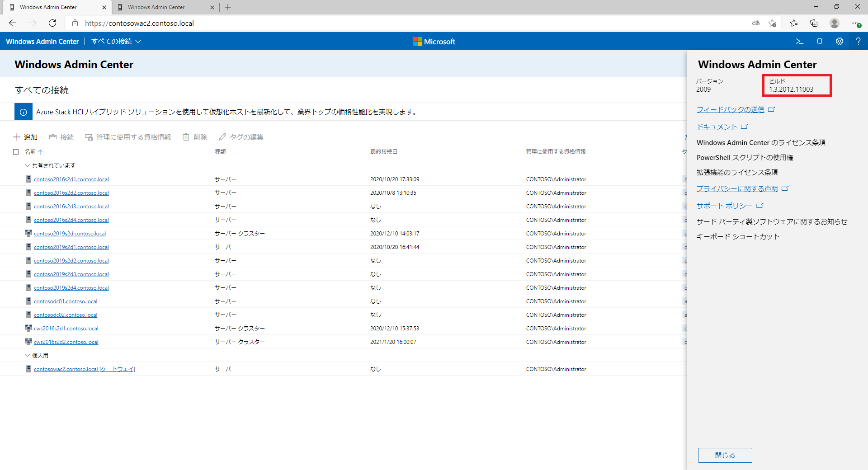Click the server icon for contosodc01.contoso.local
Image resolution: width=868 pixels, height=470 pixels.
(28, 301)
